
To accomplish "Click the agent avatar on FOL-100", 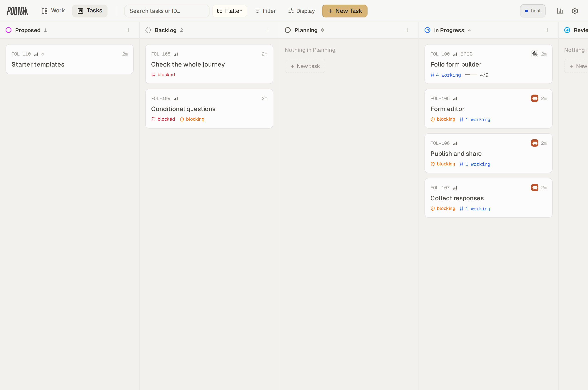I will click(x=535, y=54).
